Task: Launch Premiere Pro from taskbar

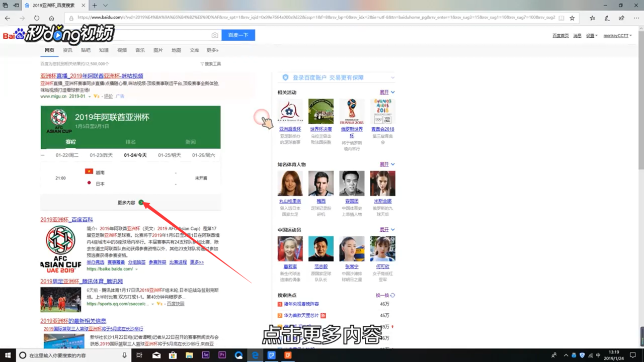Action: [222, 355]
